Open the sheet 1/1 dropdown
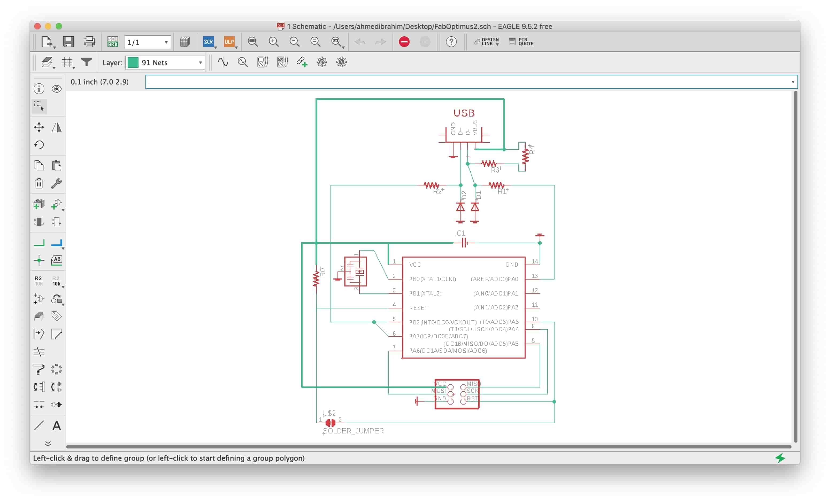The height and width of the screenshot is (504, 830). coord(148,42)
